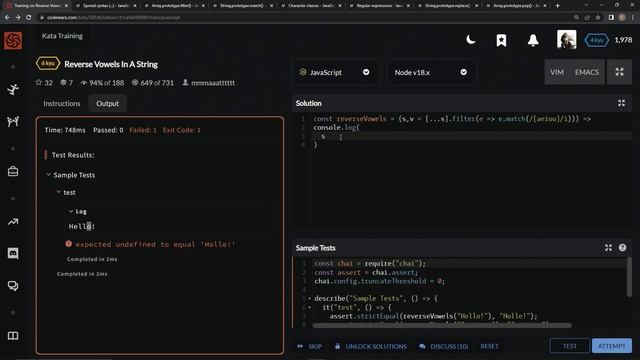Screen dimensions: 640x360
Task: Expand the Sample Tests editor panel
Action: pyautogui.click(x=608, y=248)
